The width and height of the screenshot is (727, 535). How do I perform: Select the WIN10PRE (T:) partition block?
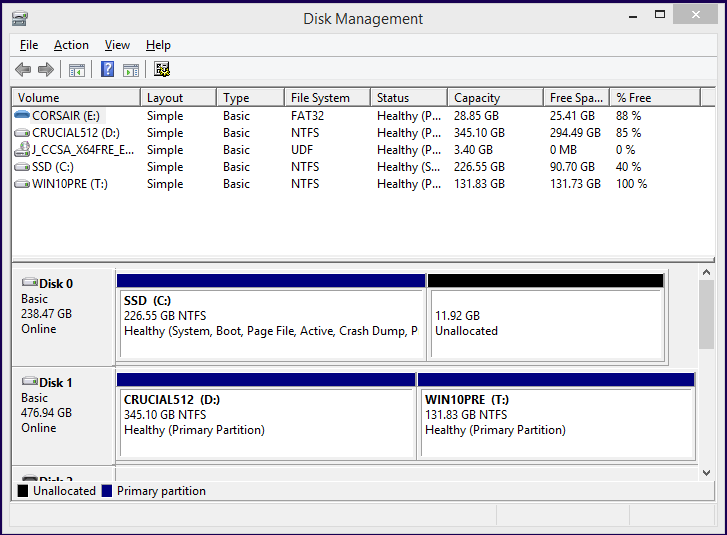tap(556, 416)
